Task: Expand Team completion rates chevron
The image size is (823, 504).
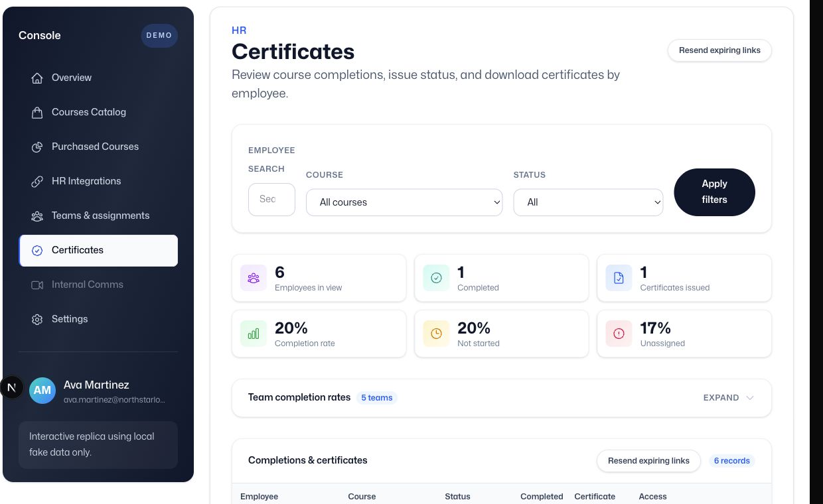Action: 750,398
